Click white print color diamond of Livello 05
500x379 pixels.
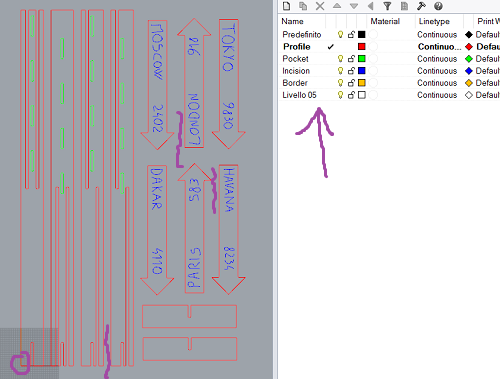[x=469, y=95]
